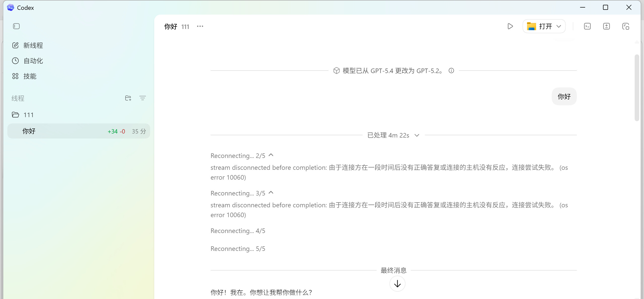This screenshot has height=299, width=644.
Task: Start a new thread (新线程)
Action: pos(28,45)
